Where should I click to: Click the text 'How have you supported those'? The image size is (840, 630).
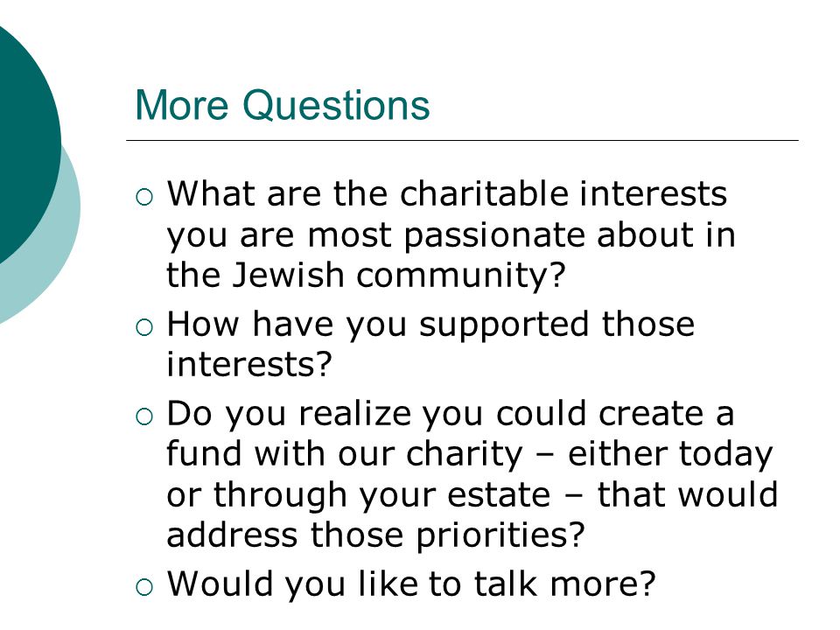pyautogui.click(x=430, y=325)
